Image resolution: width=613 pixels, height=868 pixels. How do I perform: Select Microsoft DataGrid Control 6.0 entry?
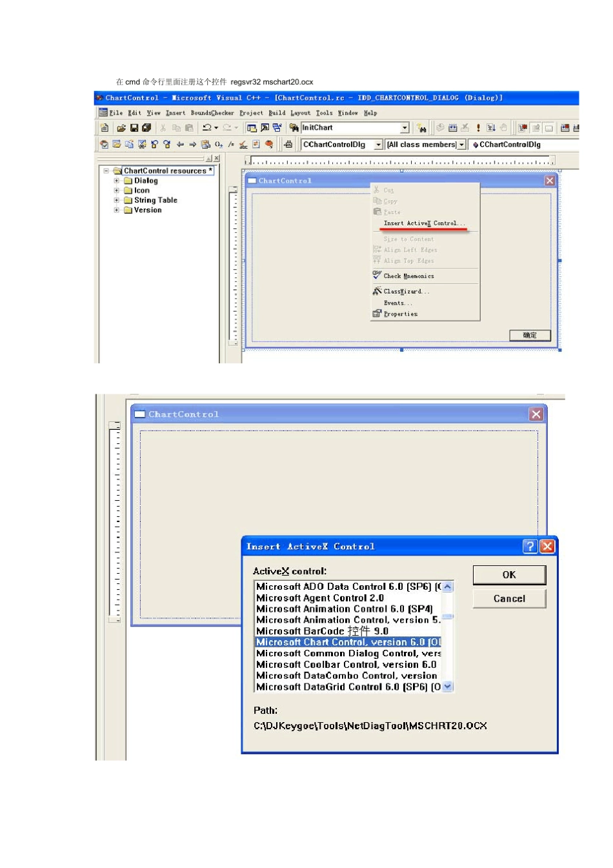tap(348, 687)
